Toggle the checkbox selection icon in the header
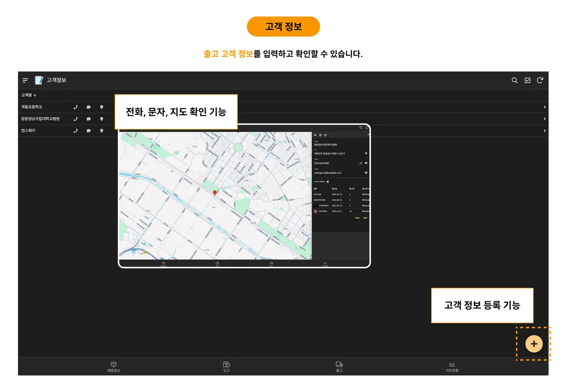The width and height of the screenshot is (567, 392). [527, 80]
